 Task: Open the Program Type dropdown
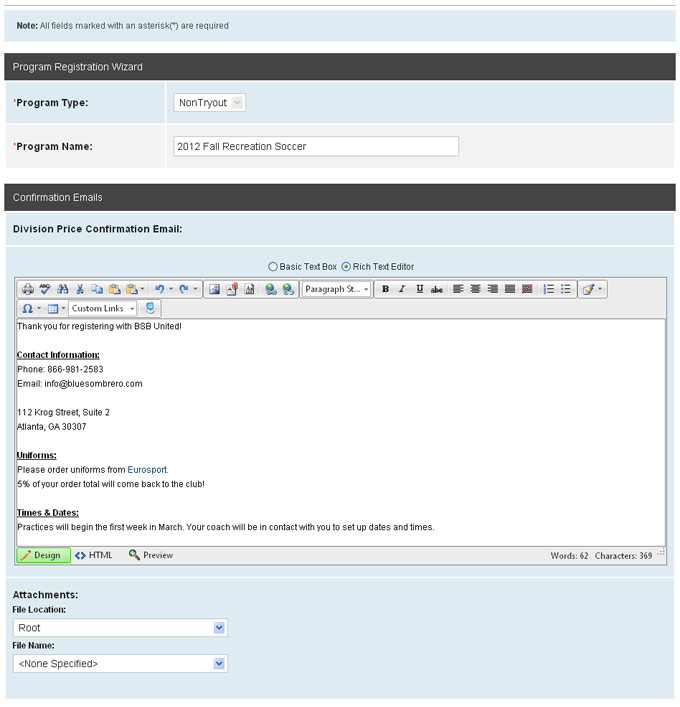tap(210, 103)
